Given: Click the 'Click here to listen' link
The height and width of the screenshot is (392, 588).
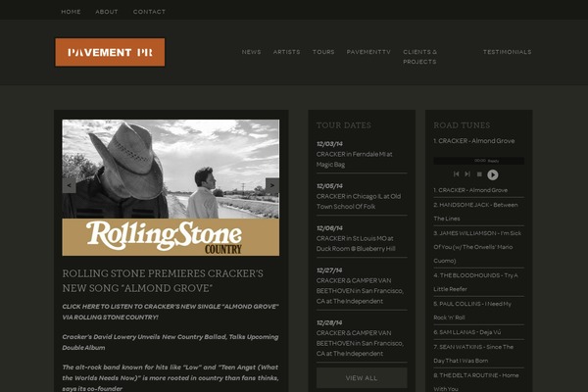Looking at the screenshot, I should click(171, 312).
